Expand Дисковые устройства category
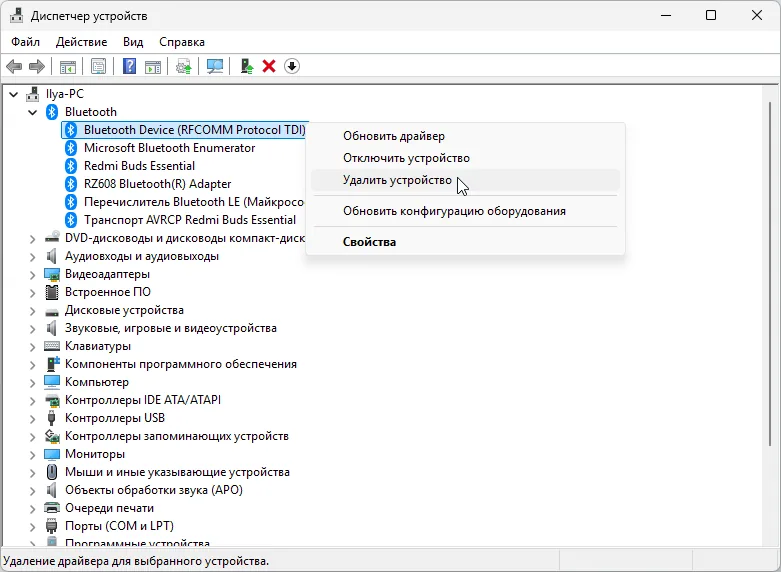The width and height of the screenshot is (781, 572). pyautogui.click(x=32, y=310)
